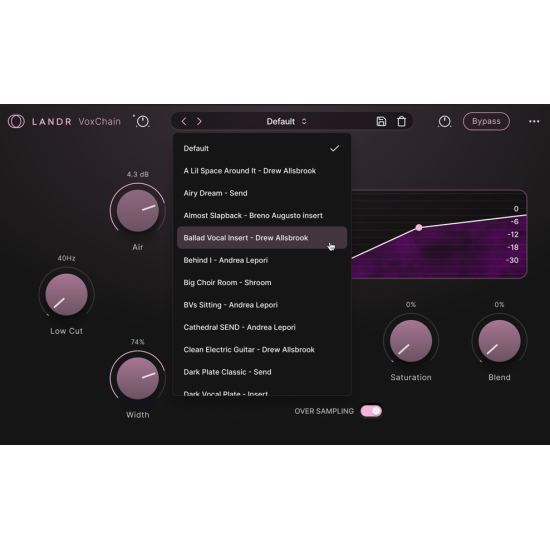Click the 40Hz Low Cut value
This screenshot has width=550, height=550.
(66, 258)
